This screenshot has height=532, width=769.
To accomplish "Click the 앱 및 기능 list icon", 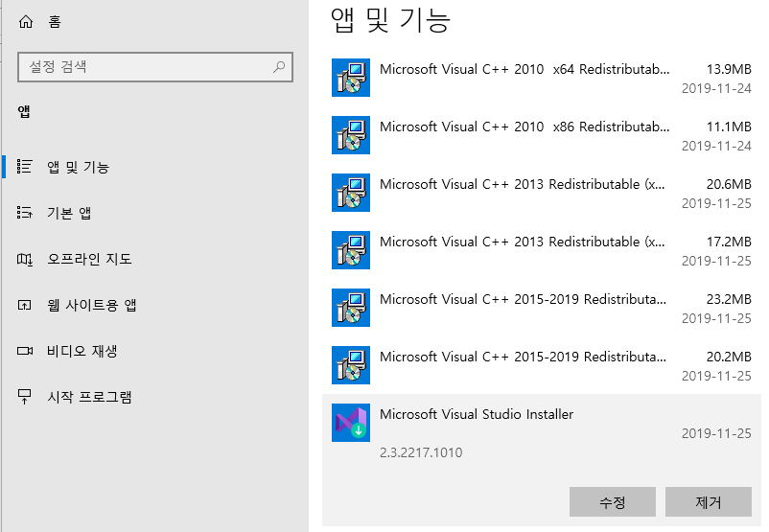I will [x=25, y=167].
